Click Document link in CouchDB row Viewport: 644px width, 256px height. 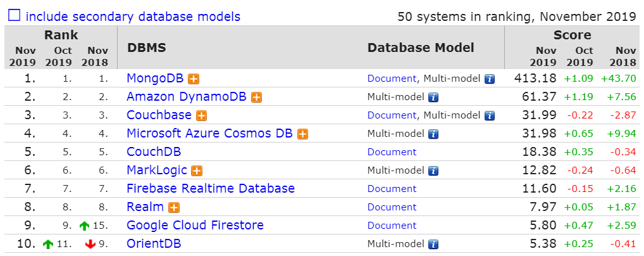[392, 152]
